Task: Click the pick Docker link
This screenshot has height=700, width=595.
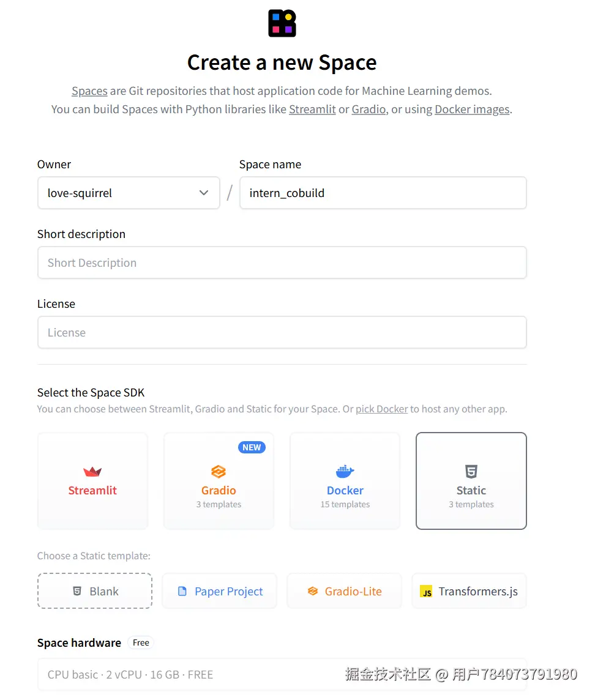Action: tap(381, 409)
